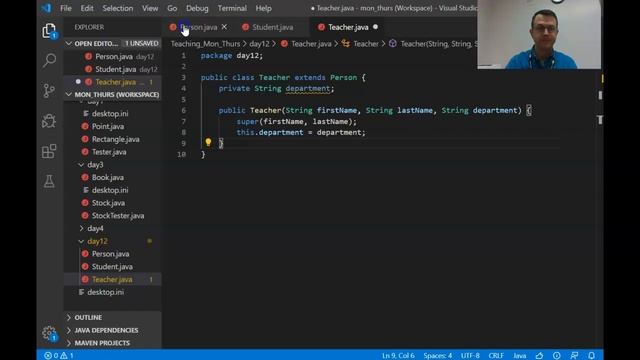
Task: Collapse the day12 folder
Action: click(97, 241)
